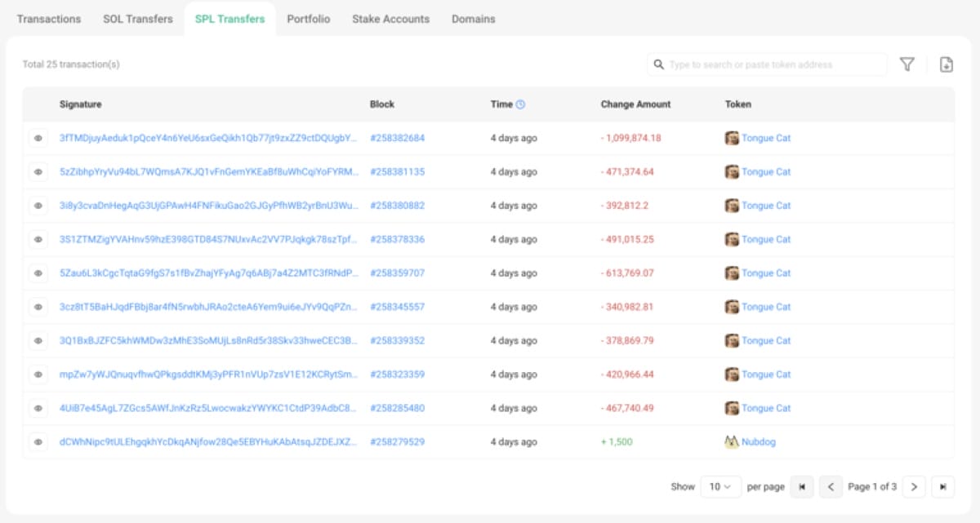This screenshot has height=523, width=980.
Task: Toggle eye icon for first transaction row
Action: point(38,139)
